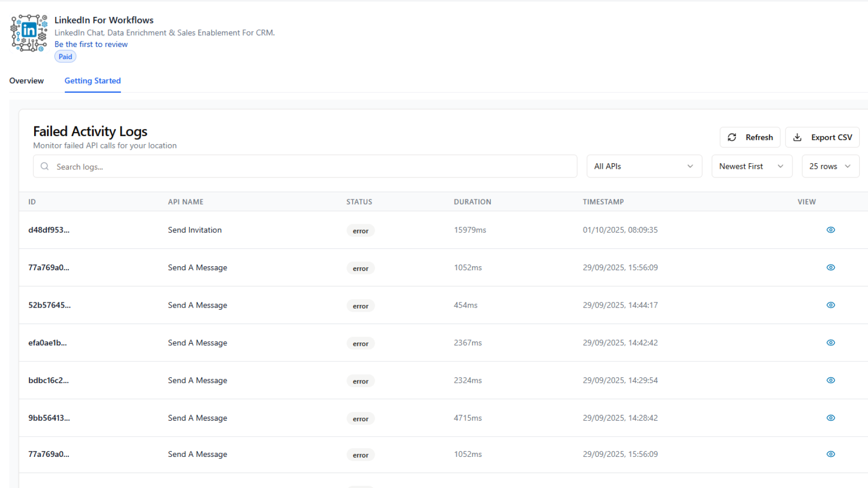Open the All APIs filter dropdown

pyautogui.click(x=644, y=166)
